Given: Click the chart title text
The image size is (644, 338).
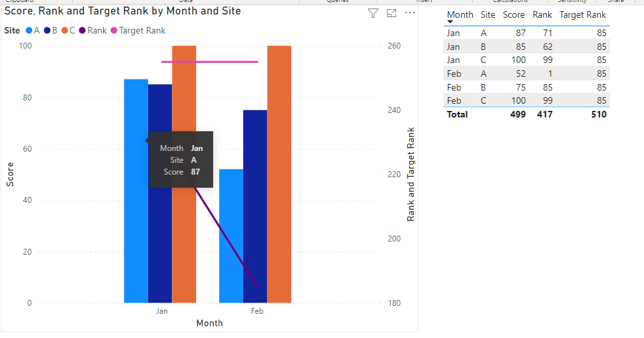Looking at the screenshot, I should 123,11.
